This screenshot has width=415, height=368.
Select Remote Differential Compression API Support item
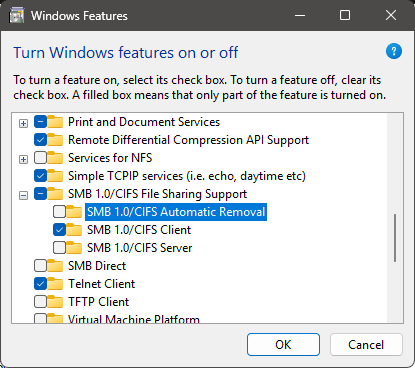point(188,140)
